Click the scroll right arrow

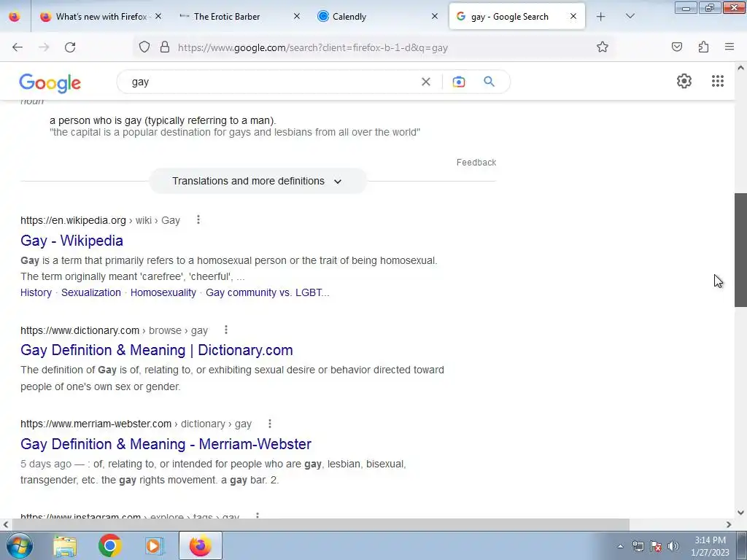pos(729,524)
